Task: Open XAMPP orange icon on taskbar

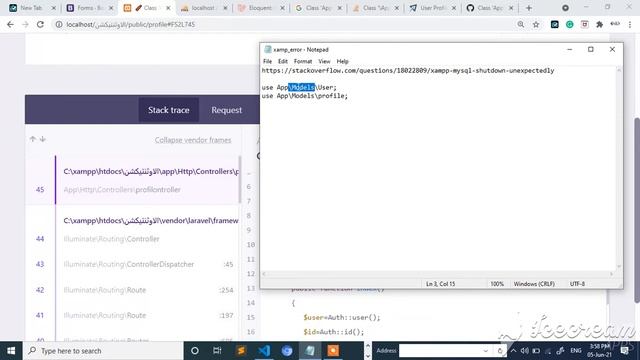Action: click(333, 351)
